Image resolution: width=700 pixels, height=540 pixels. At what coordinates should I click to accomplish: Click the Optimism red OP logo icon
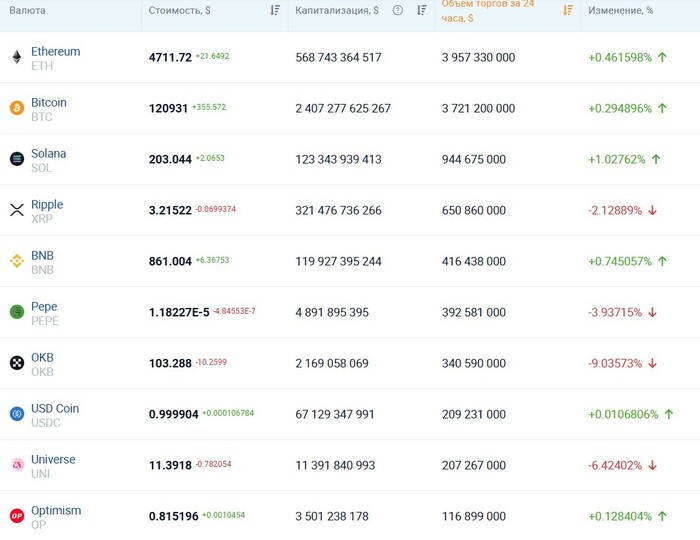tap(17, 516)
